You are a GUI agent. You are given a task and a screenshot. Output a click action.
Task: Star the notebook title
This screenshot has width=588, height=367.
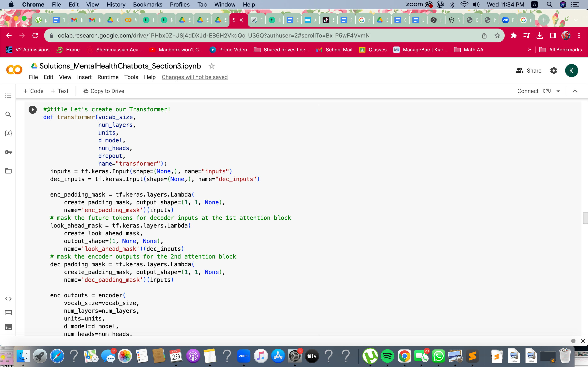tap(212, 66)
